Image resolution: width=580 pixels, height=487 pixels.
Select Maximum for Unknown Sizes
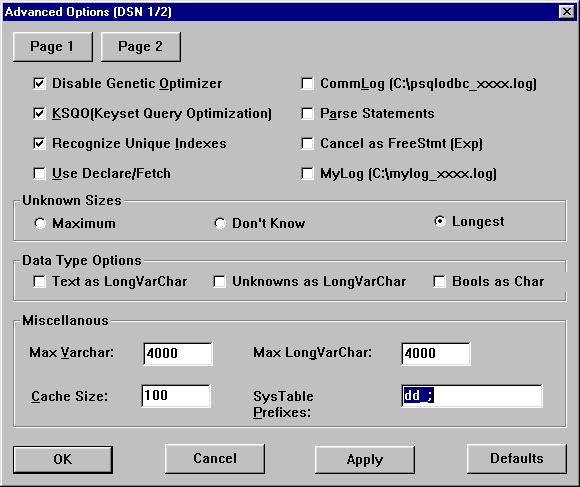pos(40,223)
